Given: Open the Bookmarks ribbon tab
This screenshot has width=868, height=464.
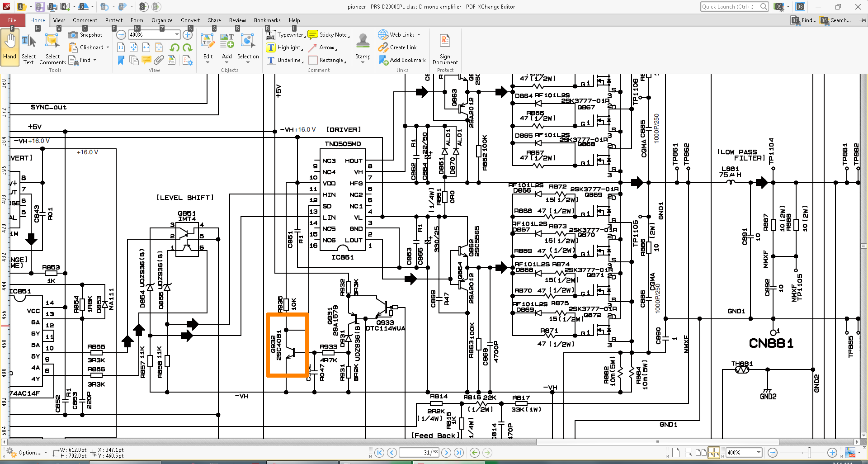Looking at the screenshot, I should (267, 20).
